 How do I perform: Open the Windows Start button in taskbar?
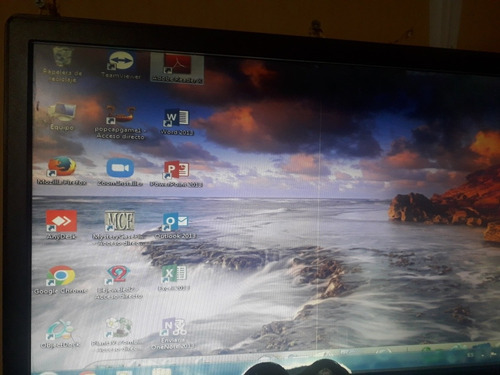tap(48, 373)
